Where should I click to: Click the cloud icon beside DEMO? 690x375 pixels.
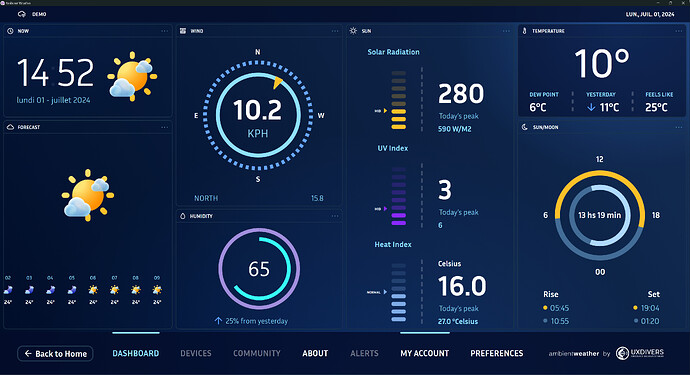click(x=22, y=14)
